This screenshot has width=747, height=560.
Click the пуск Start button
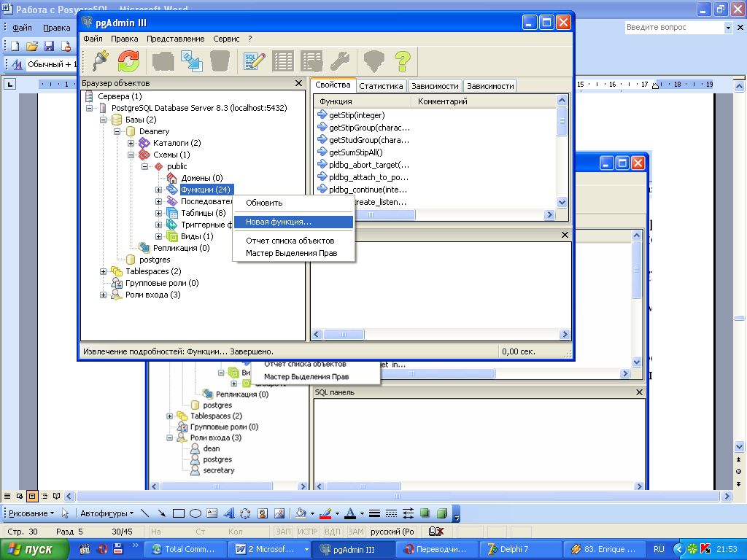point(34,550)
